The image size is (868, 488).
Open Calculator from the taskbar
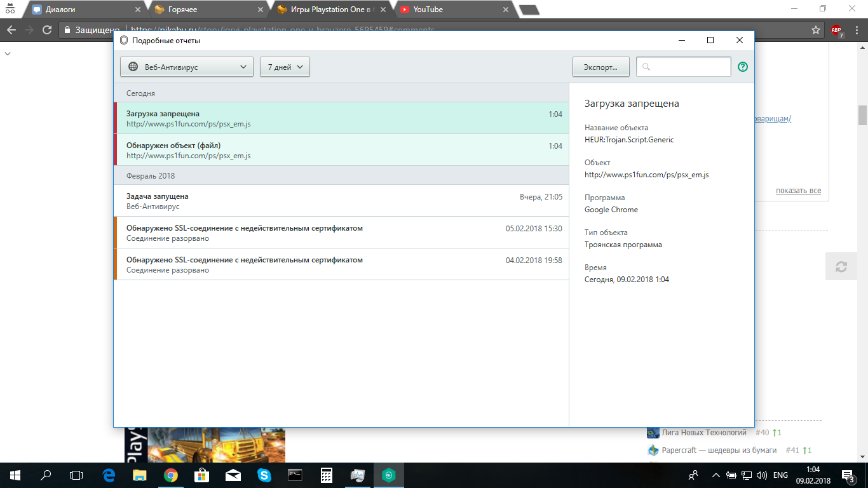coord(326,475)
